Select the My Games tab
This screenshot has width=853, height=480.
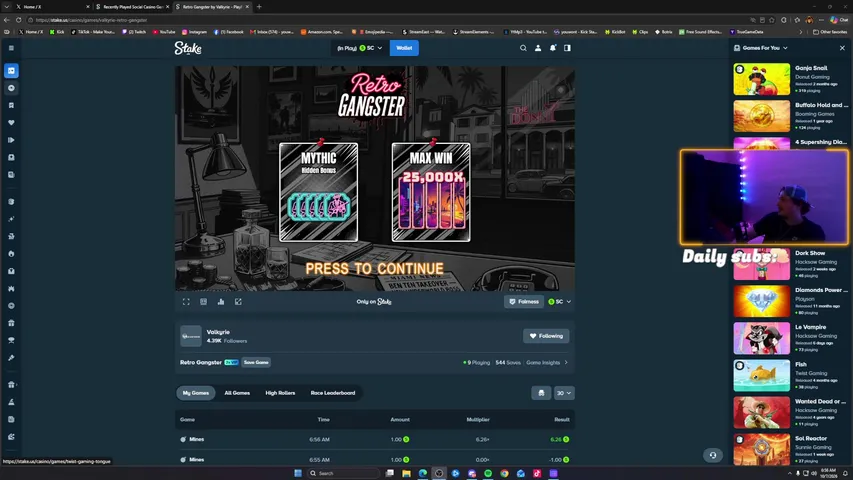[196, 393]
